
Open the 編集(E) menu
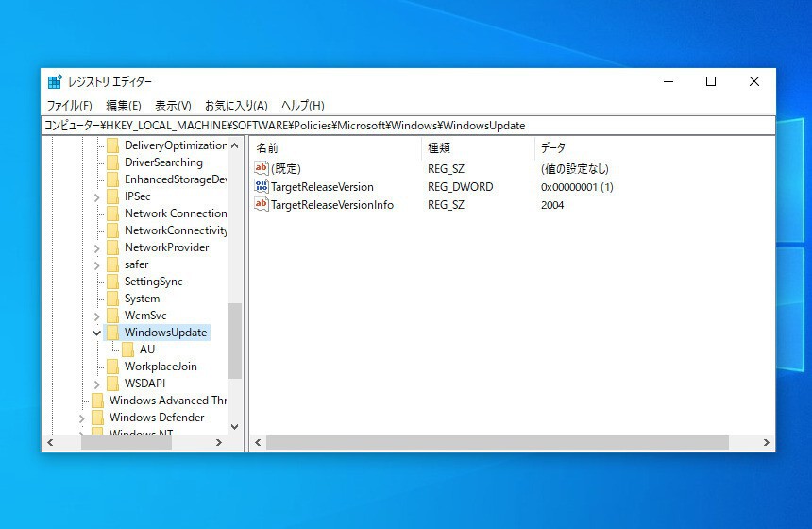coord(124,106)
